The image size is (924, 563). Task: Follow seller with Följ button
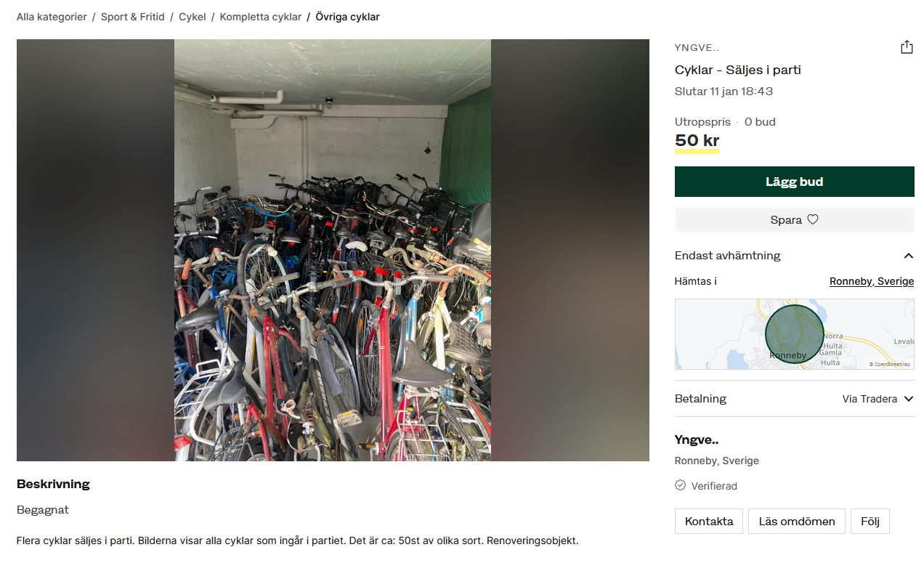[870, 521]
